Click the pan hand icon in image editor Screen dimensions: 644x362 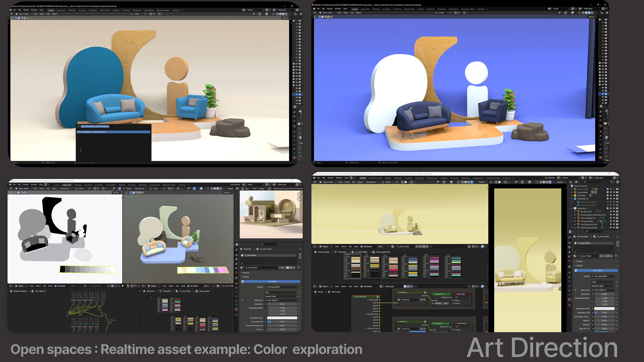point(299,199)
